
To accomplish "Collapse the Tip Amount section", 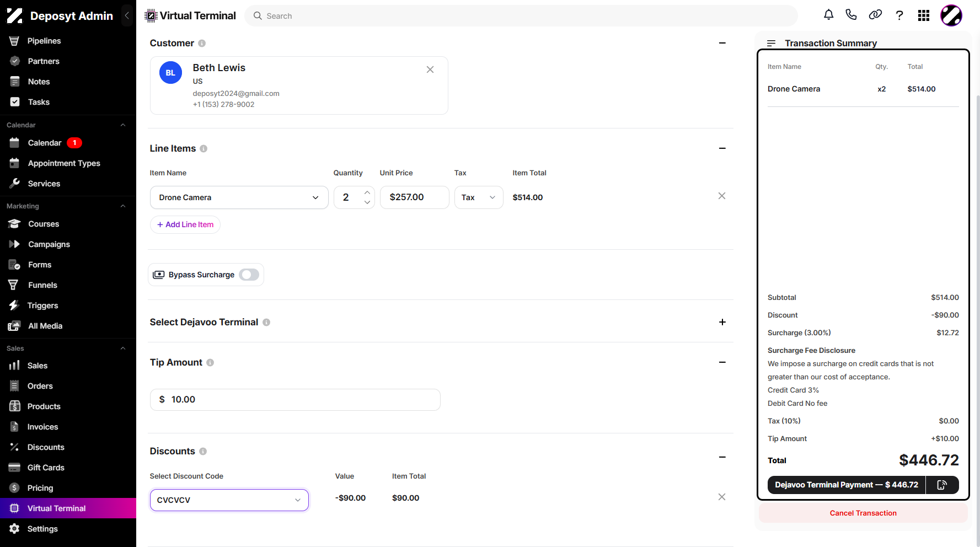I will tap(722, 362).
